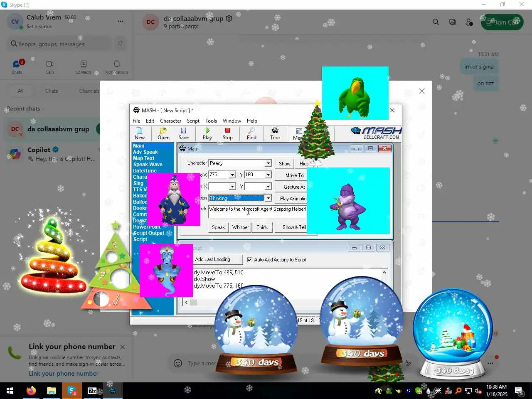This screenshot has width=532, height=399.
Task: Click the Think button
Action: point(262,227)
